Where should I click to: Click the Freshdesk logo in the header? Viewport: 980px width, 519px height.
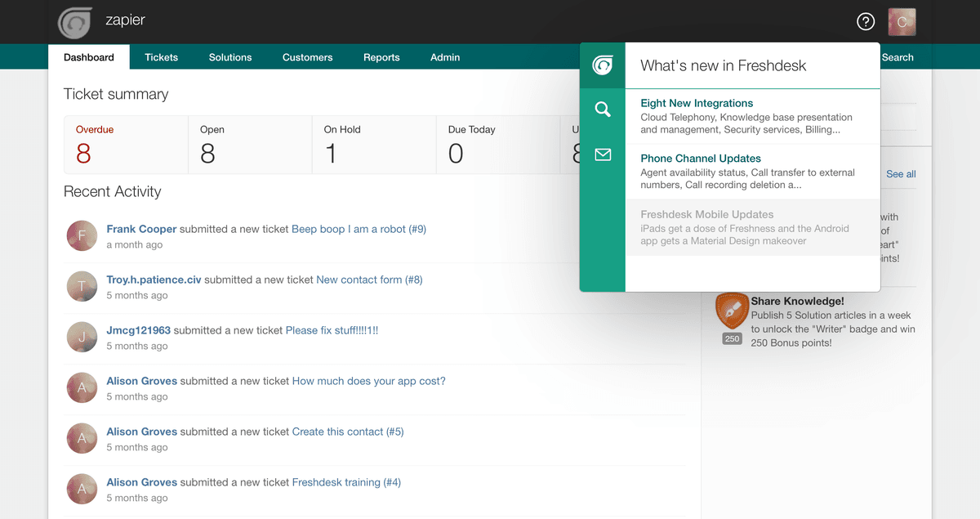click(75, 22)
